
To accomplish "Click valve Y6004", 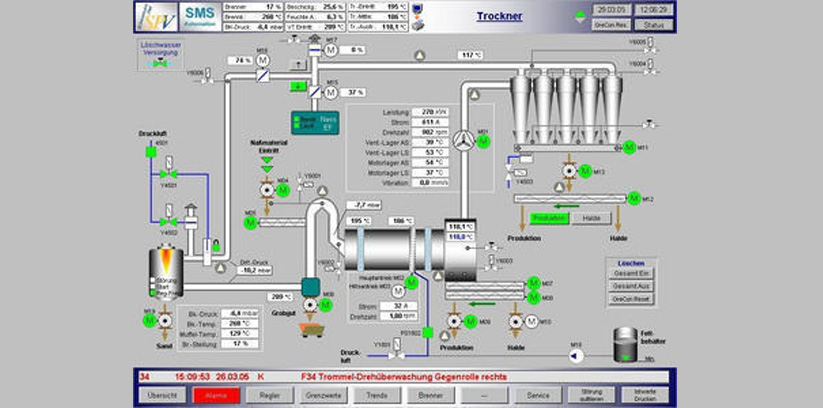I will [651, 72].
